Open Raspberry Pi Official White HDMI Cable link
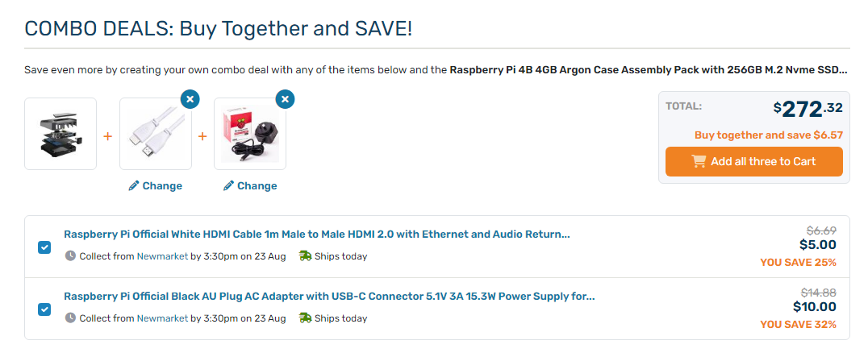 (x=317, y=235)
